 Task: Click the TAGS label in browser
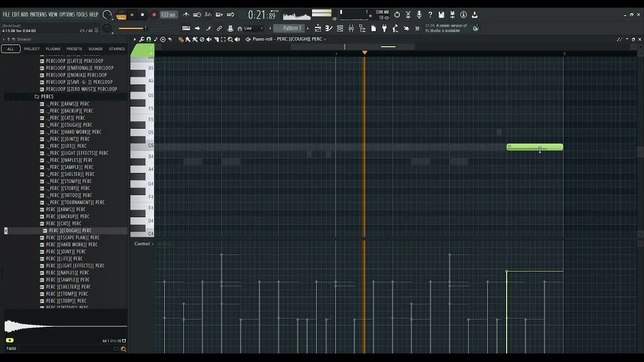(x=11, y=348)
